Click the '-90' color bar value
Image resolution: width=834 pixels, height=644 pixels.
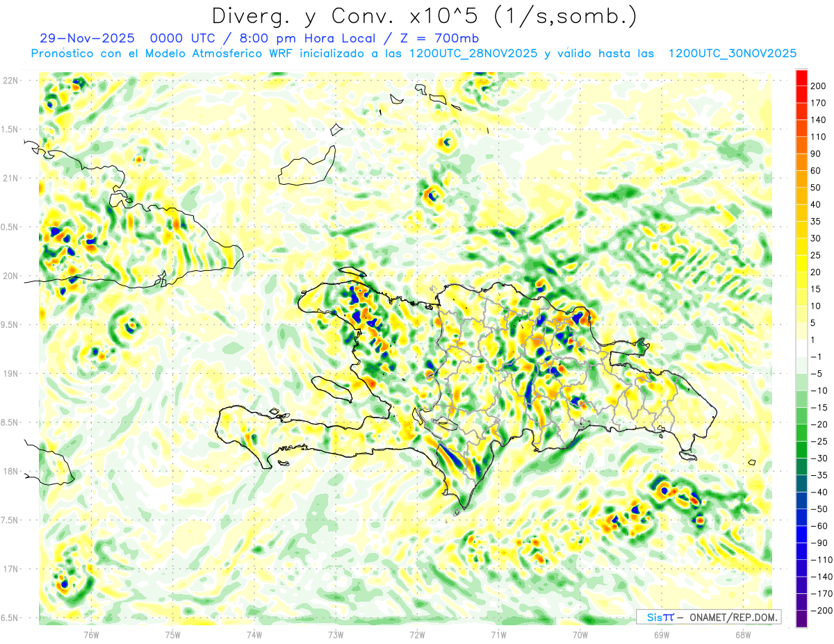[x=820, y=543]
